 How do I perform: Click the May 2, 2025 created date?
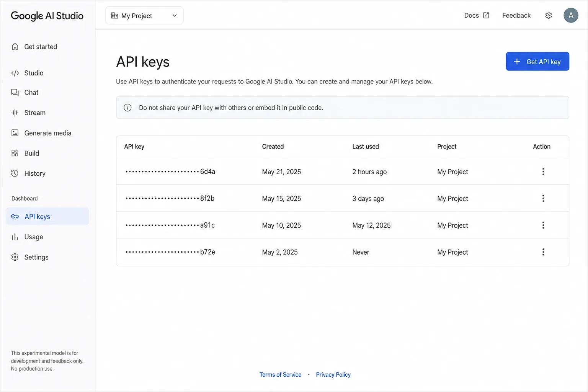(280, 252)
